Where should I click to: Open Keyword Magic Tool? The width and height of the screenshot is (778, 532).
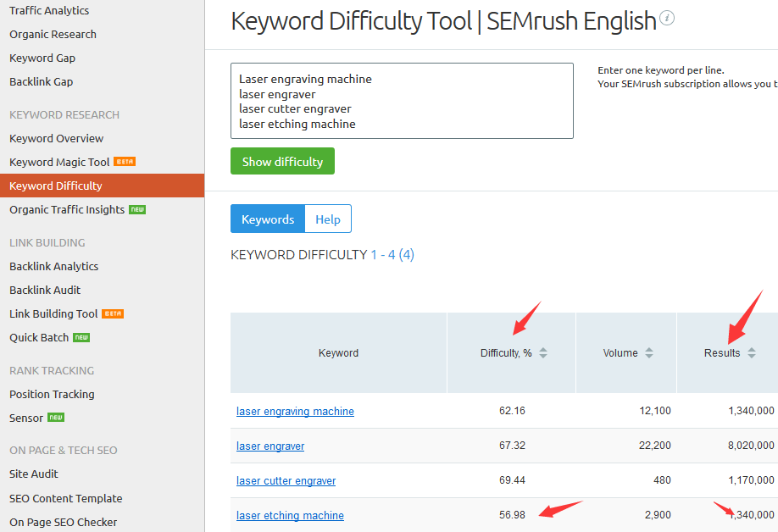click(59, 162)
